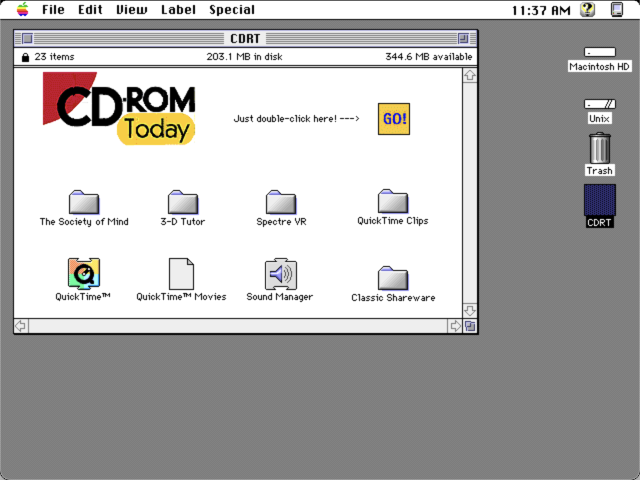Select the Trash can icon
The height and width of the screenshot is (480, 640).
(x=600, y=148)
